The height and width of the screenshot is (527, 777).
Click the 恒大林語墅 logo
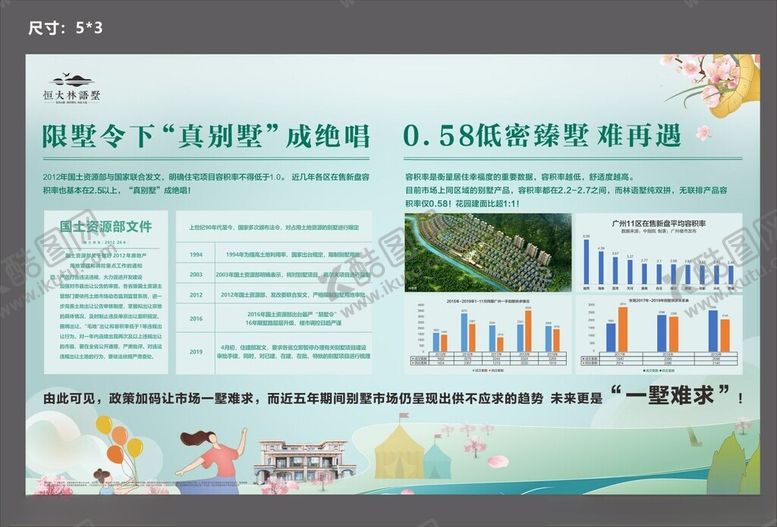coord(72,88)
